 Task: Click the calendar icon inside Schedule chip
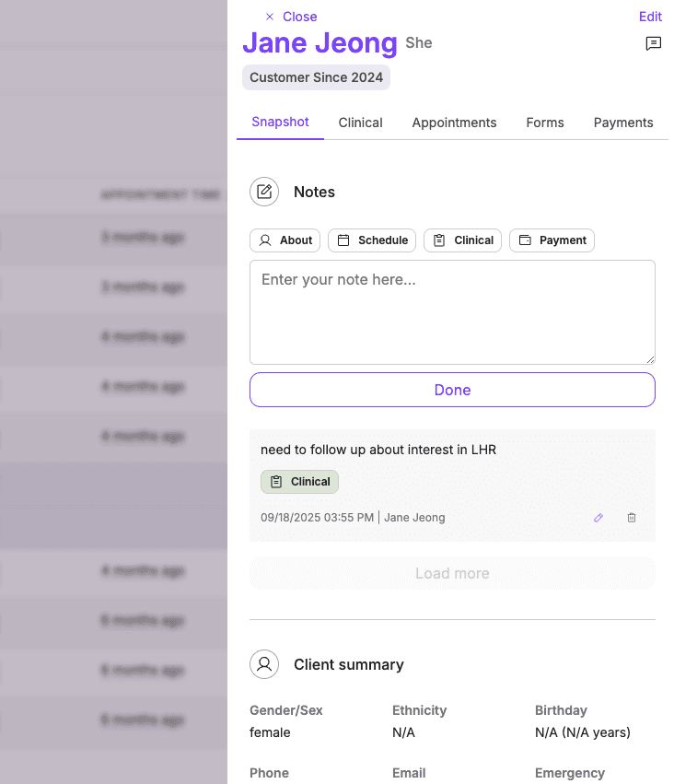point(346,240)
